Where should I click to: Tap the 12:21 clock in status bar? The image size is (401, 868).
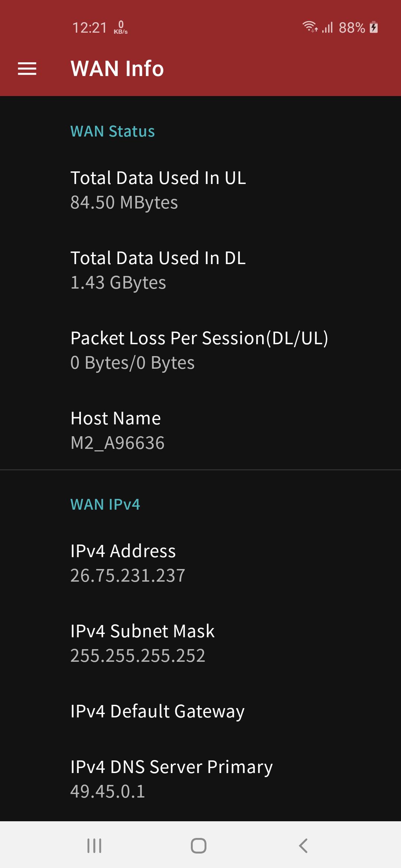(x=89, y=27)
